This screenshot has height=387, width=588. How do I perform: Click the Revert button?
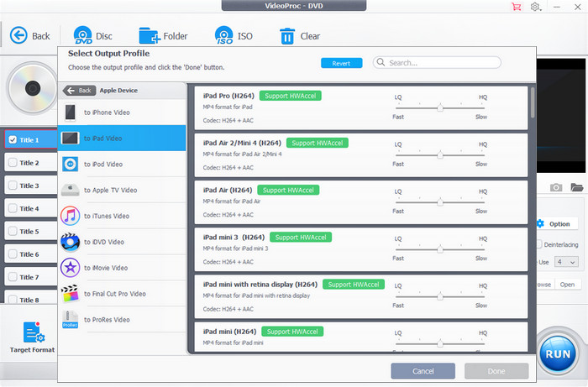[x=341, y=63]
